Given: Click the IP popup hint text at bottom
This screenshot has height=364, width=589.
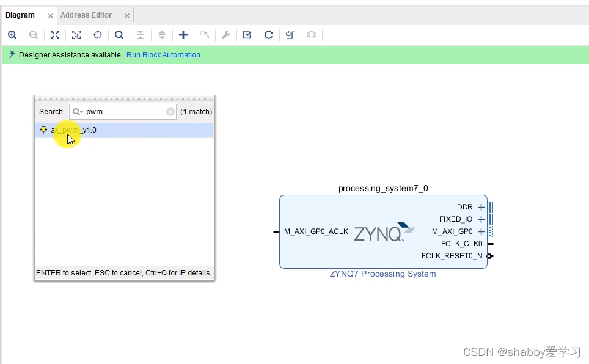Looking at the screenshot, I should (123, 273).
